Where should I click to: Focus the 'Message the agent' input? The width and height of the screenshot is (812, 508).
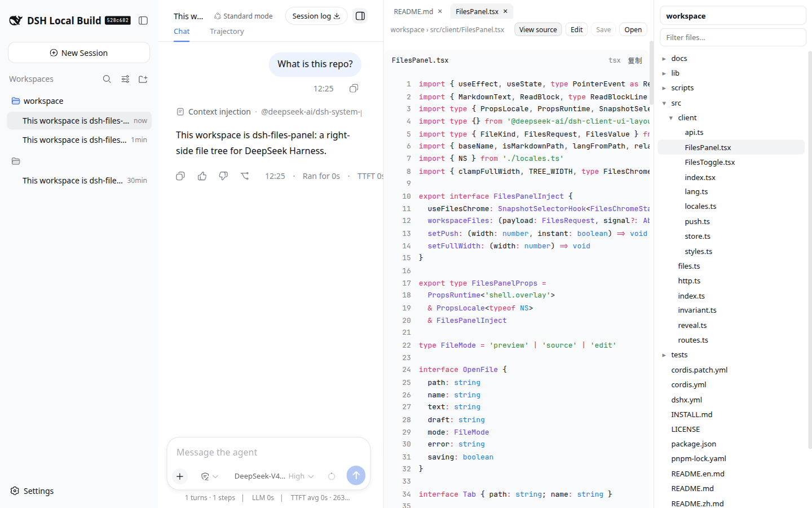tap(268, 452)
